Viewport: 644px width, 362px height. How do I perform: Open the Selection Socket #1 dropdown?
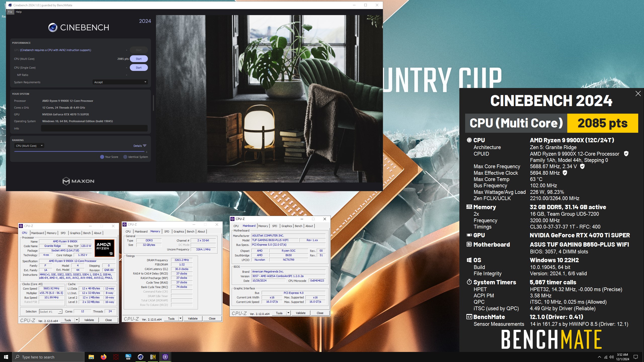[x=51, y=312]
